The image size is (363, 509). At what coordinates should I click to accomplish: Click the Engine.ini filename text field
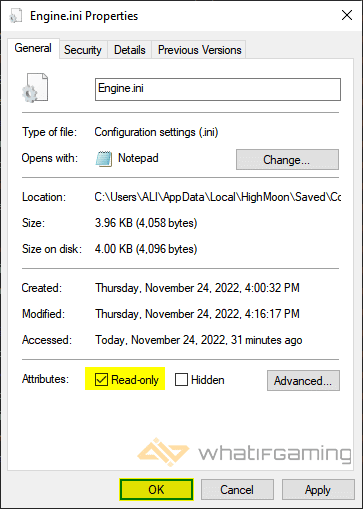click(x=218, y=89)
